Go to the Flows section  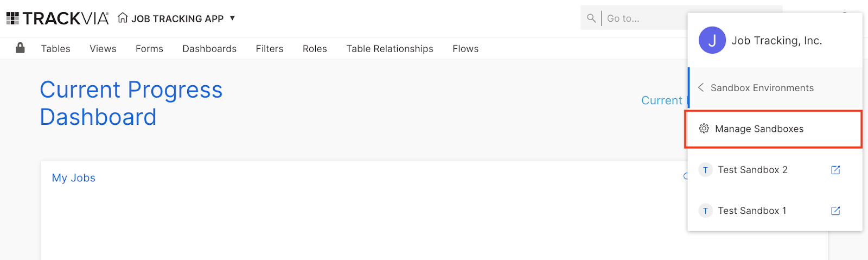click(x=465, y=49)
